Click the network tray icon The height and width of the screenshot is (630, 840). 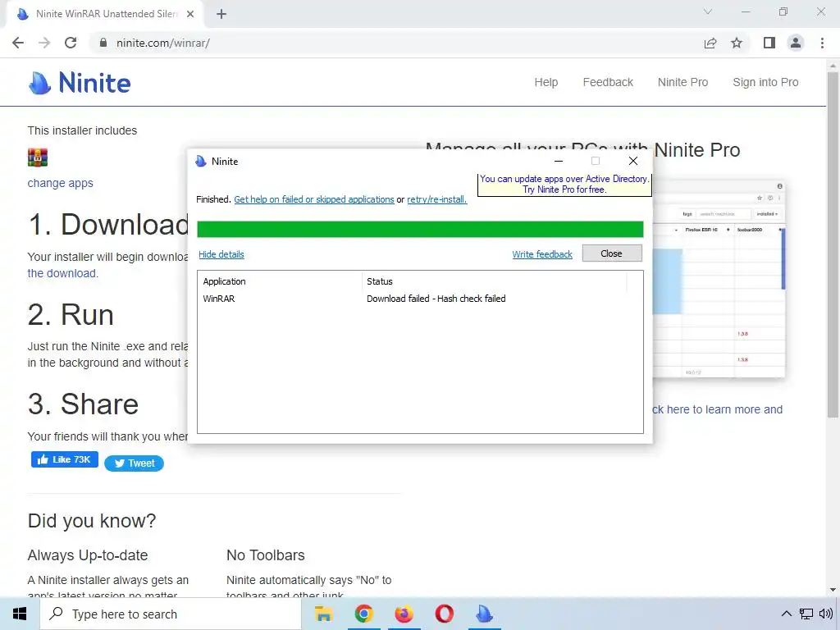(x=806, y=614)
